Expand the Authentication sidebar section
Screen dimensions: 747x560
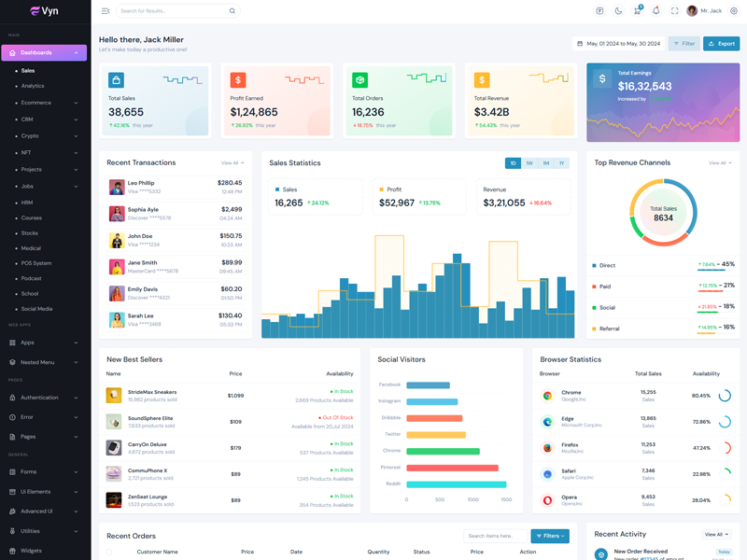(x=45, y=398)
